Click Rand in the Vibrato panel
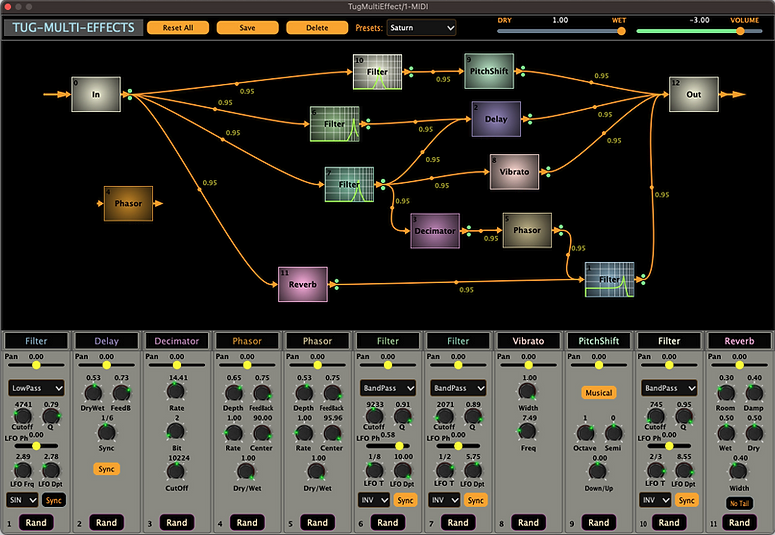The image size is (775, 535). click(x=528, y=522)
